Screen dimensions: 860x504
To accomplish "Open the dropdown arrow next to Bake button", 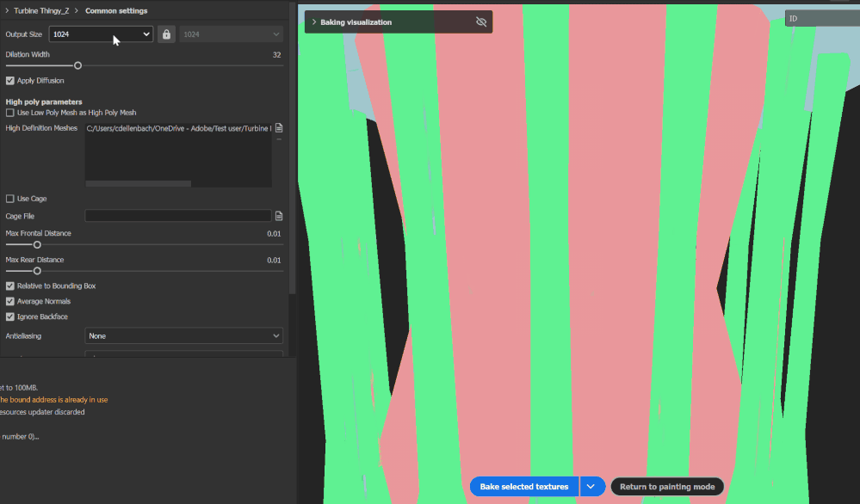I will (x=591, y=486).
